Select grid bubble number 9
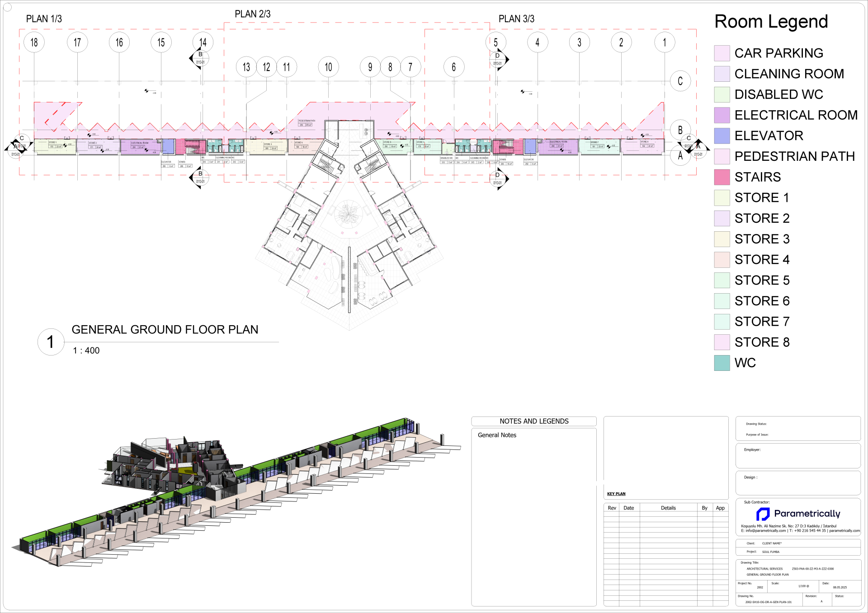This screenshot has width=868, height=613. click(370, 67)
